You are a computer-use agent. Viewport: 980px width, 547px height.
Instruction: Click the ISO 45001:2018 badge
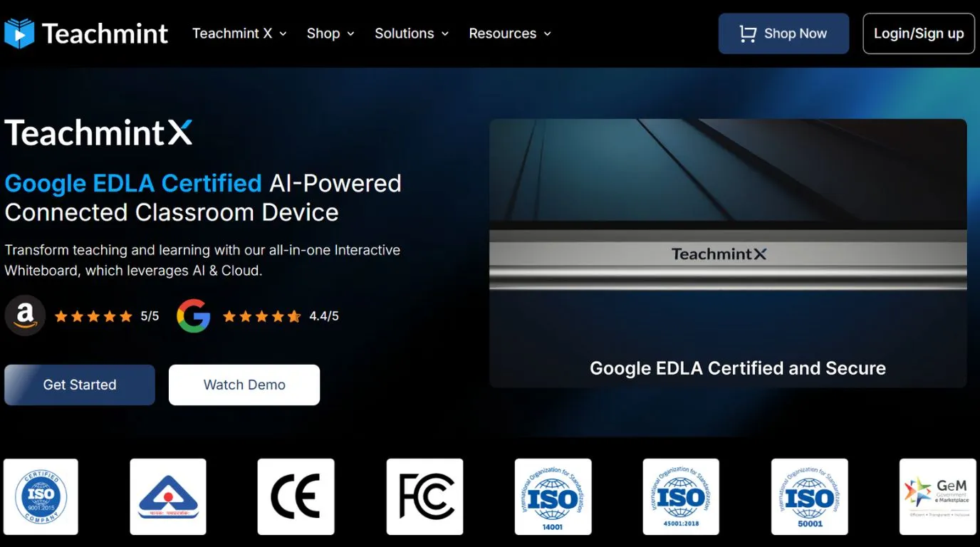[681, 496]
